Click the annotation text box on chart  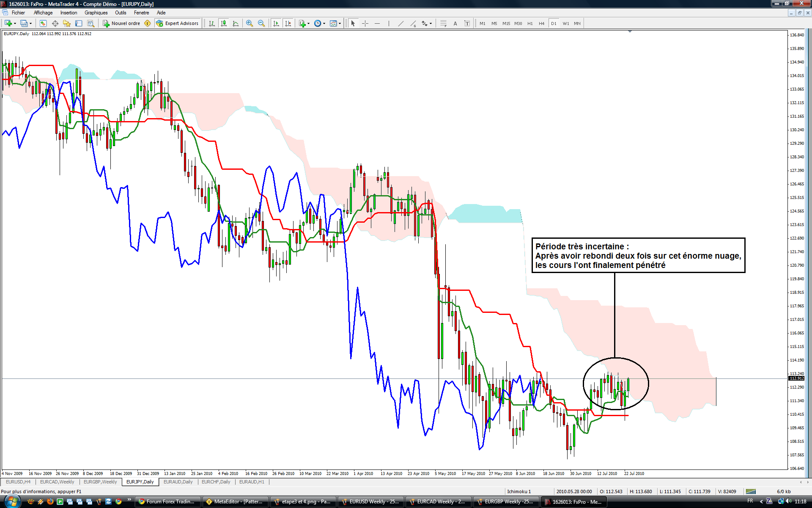(638, 255)
